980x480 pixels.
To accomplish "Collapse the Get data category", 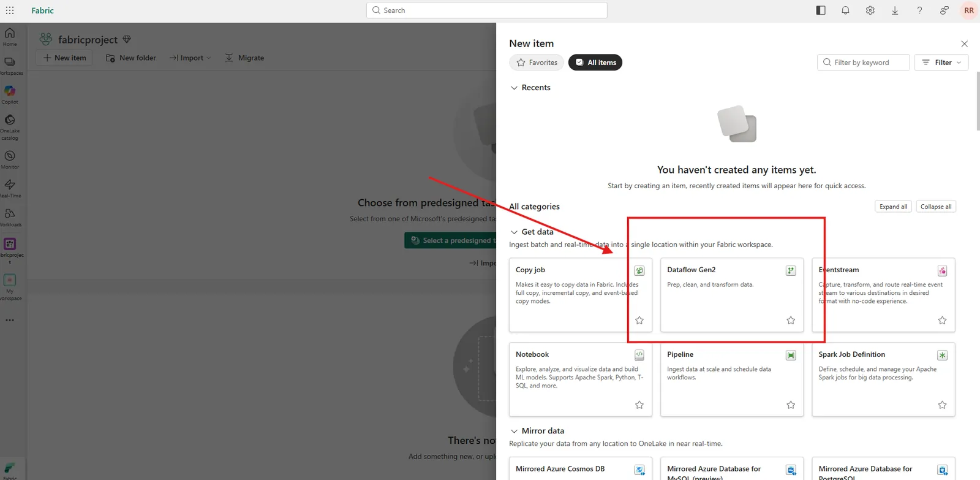I will 514,232.
